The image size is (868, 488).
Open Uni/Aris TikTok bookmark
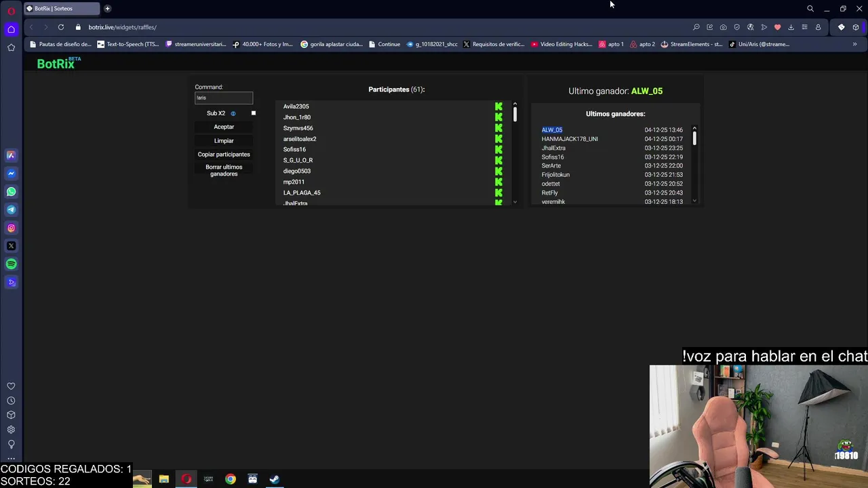pyautogui.click(x=759, y=44)
